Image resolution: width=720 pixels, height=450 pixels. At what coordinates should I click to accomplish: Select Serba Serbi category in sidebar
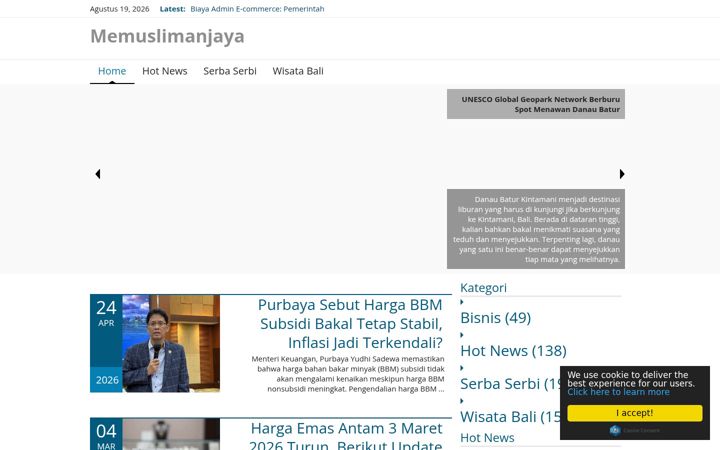(x=510, y=384)
